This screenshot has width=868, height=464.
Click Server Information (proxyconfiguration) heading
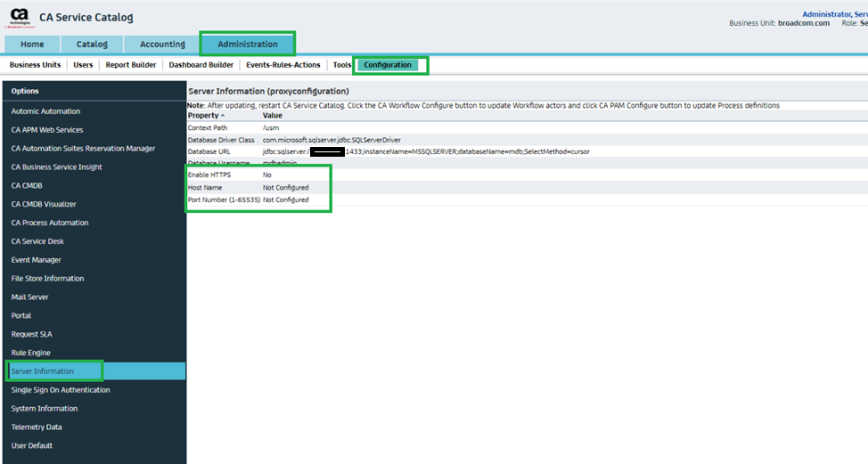click(268, 91)
